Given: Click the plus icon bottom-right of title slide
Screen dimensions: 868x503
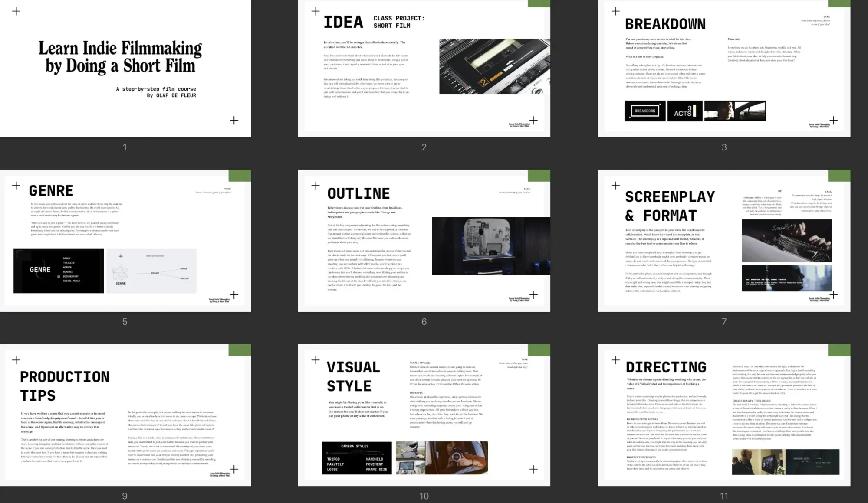Looking at the screenshot, I should (234, 121).
